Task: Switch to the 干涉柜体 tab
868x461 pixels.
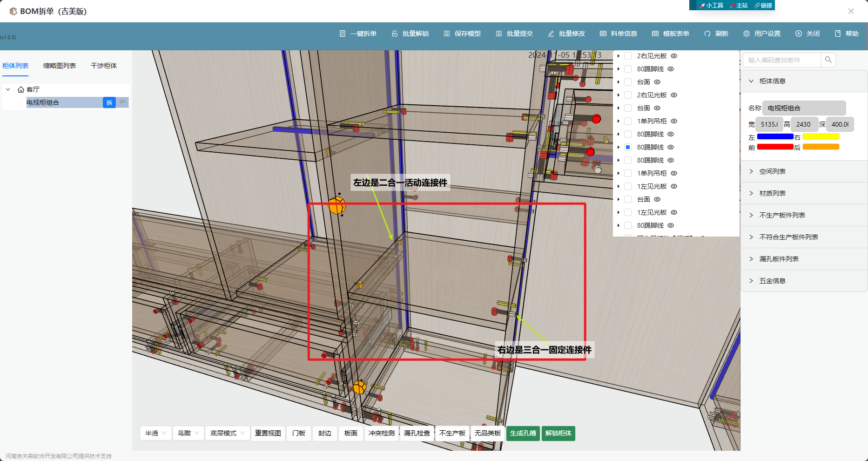Action: (104, 66)
